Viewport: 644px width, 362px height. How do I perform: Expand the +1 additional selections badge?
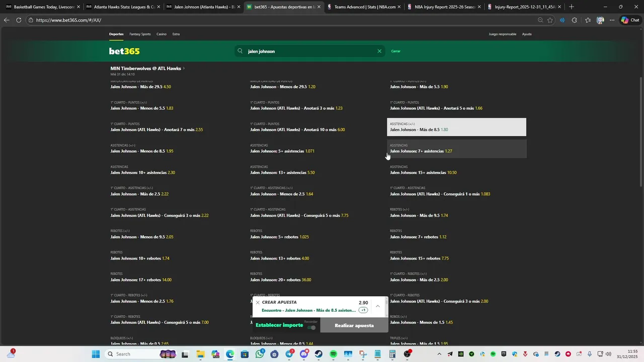[x=363, y=310]
